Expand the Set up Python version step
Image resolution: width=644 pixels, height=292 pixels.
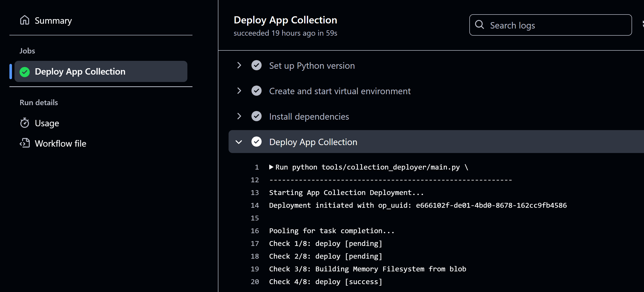click(x=239, y=65)
